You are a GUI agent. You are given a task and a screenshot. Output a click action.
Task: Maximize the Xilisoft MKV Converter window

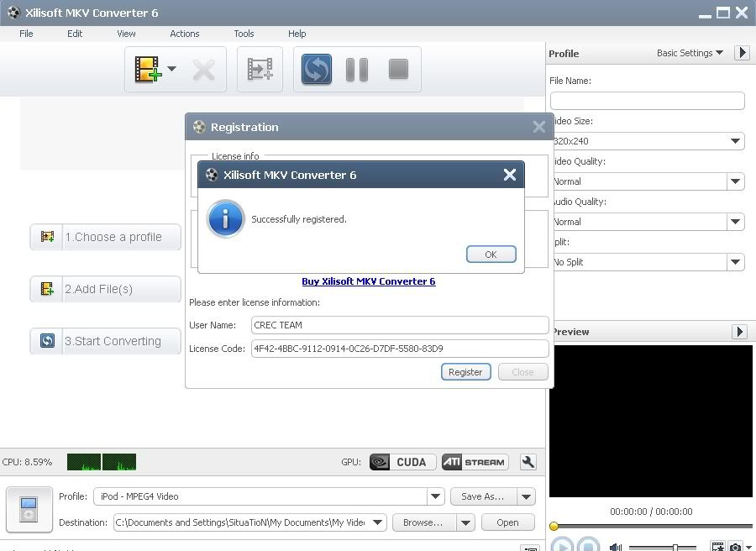pyautogui.click(x=723, y=13)
